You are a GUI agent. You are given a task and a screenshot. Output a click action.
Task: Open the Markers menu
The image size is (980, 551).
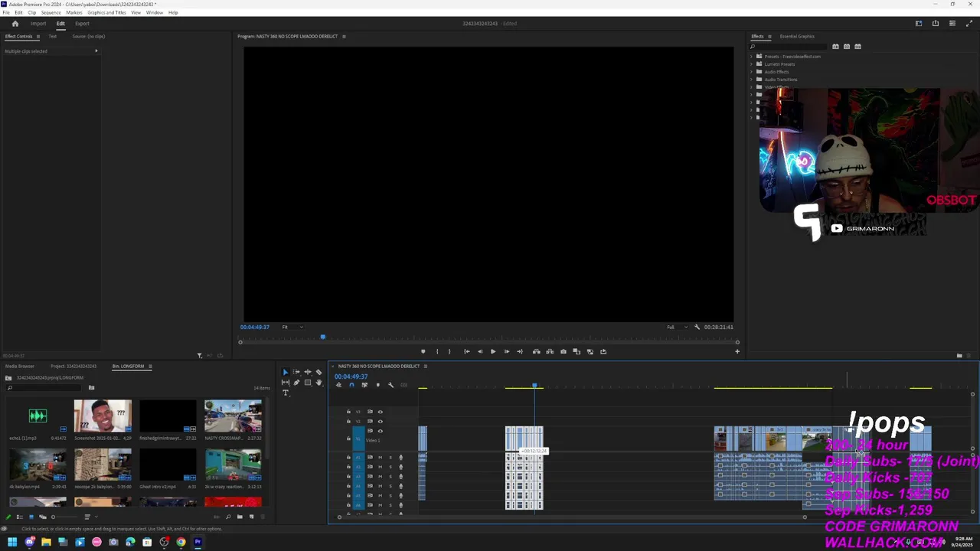click(74, 12)
